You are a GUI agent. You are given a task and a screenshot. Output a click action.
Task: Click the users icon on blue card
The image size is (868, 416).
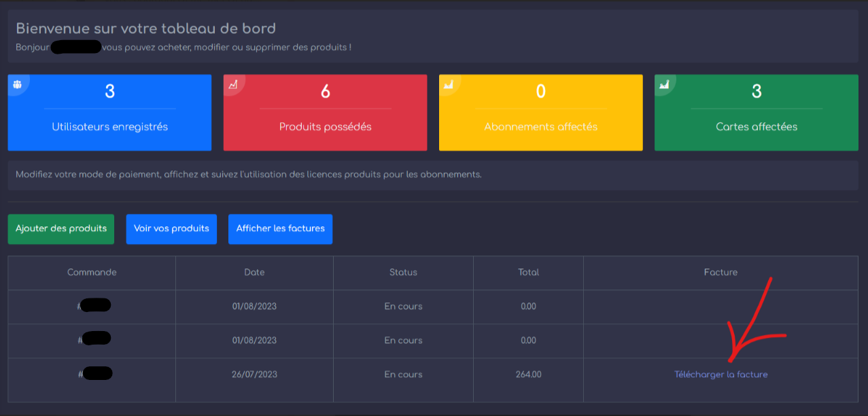[x=17, y=84]
